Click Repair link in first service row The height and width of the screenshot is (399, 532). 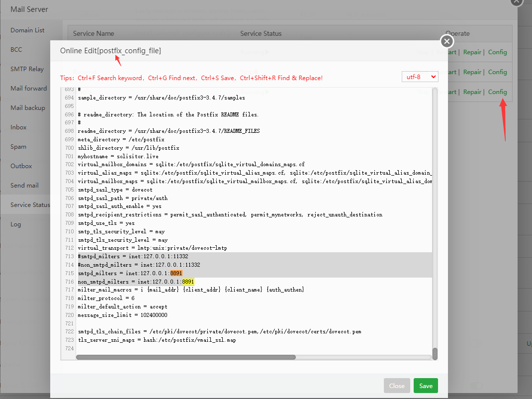[x=472, y=52]
